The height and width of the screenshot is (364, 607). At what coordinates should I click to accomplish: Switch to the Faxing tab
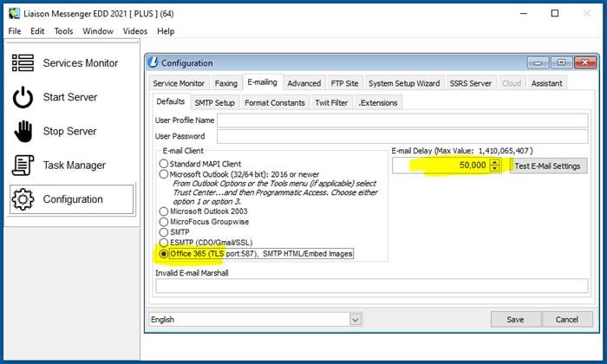pos(226,83)
